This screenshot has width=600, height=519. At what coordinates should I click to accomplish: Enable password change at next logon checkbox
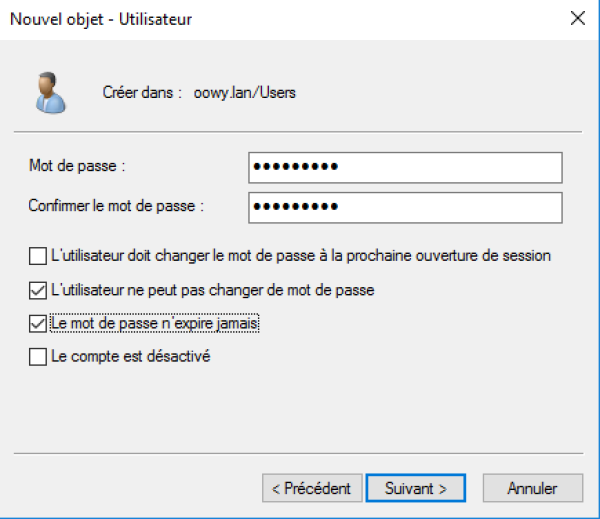pos(38,256)
